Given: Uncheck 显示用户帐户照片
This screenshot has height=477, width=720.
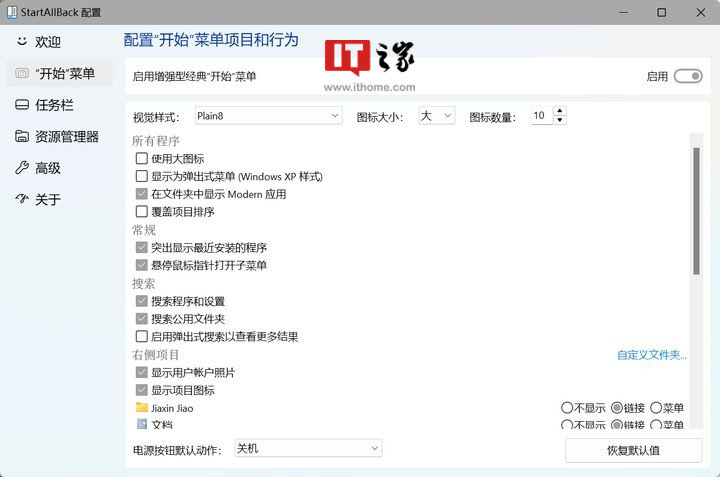Looking at the screenshot, I should click(141, 372).
